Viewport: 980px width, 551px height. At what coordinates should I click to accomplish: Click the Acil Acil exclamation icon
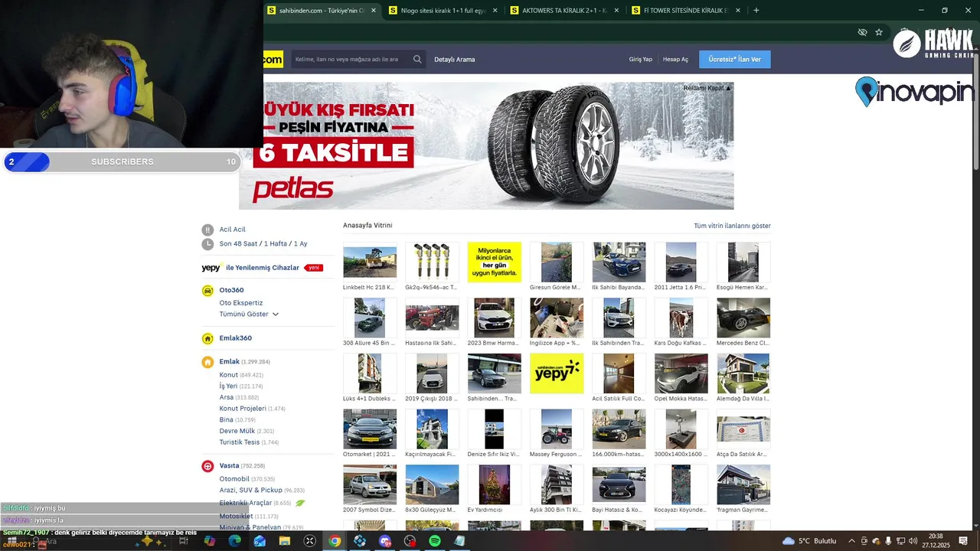207,230
